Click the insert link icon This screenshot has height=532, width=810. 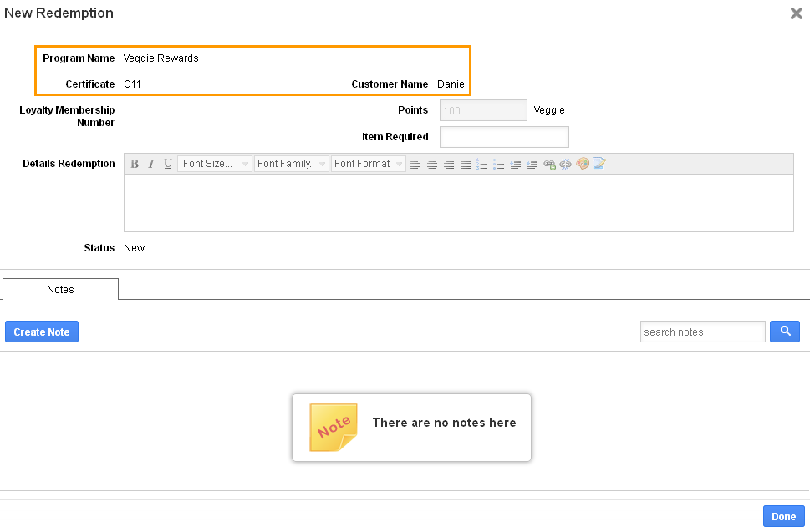coord(549,164)
